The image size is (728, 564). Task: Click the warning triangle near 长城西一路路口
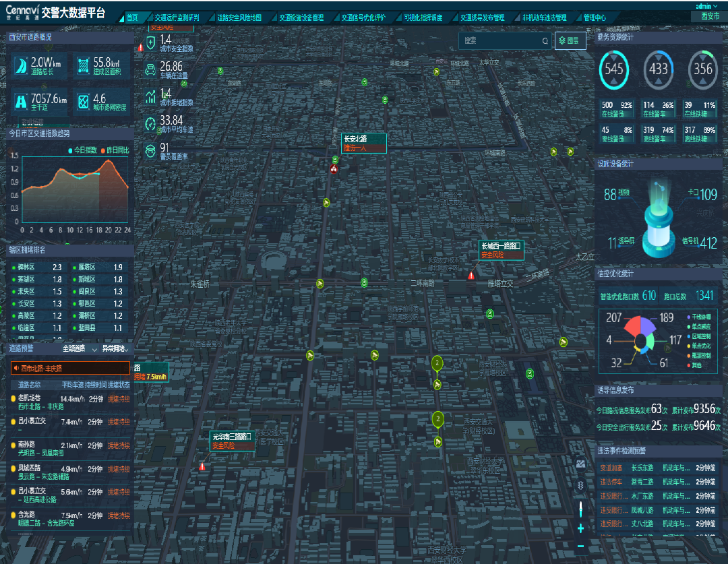point(471,275)
